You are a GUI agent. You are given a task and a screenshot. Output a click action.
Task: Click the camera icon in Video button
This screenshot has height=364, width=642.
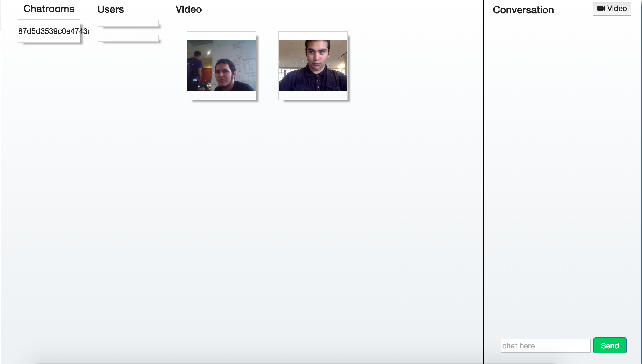(601, 8)
